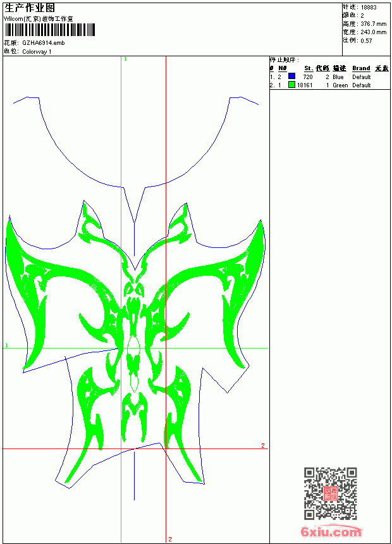Click the stitch count value 18883

tap(369, 8)
